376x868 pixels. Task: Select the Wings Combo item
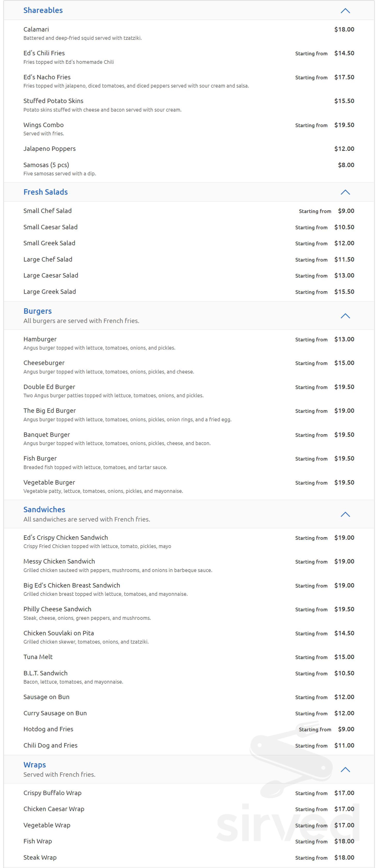[43, 125]
